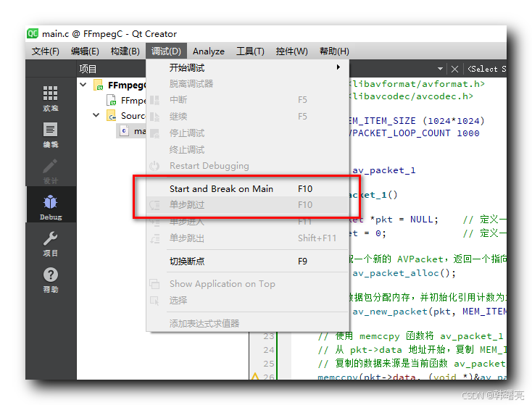
Task: Click the FFmpegC project folder icon
Action: coord(99,85)
